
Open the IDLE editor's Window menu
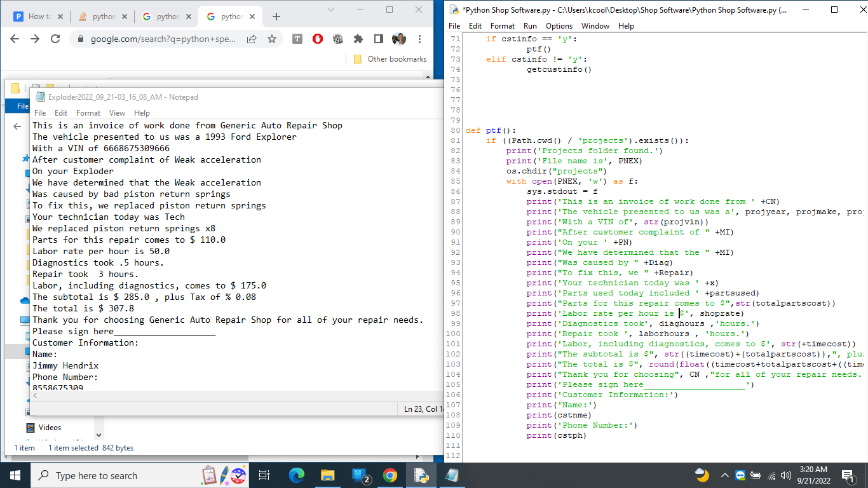click(595, 26)
